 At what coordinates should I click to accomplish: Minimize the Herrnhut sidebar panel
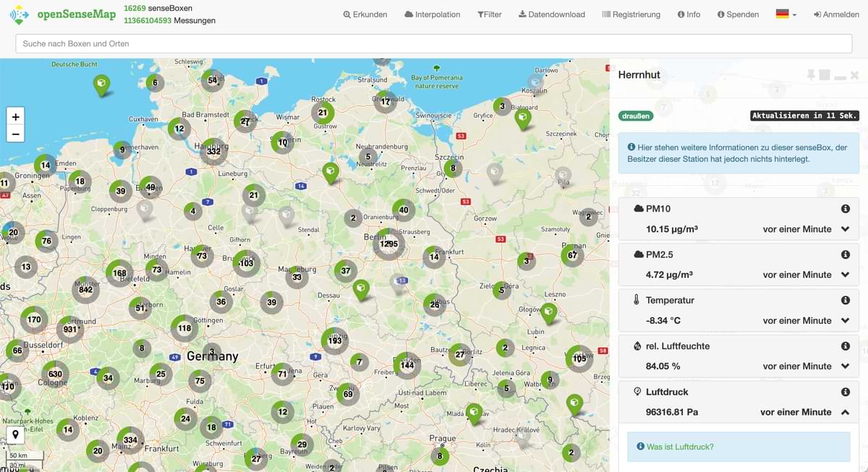click(840, 75)
